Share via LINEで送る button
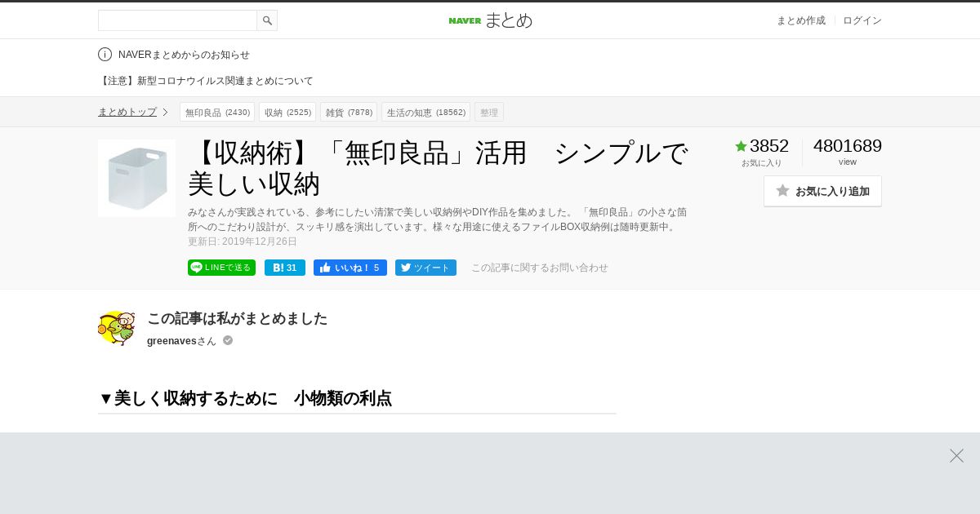980x514 pixels. click(x=221, y=268)
